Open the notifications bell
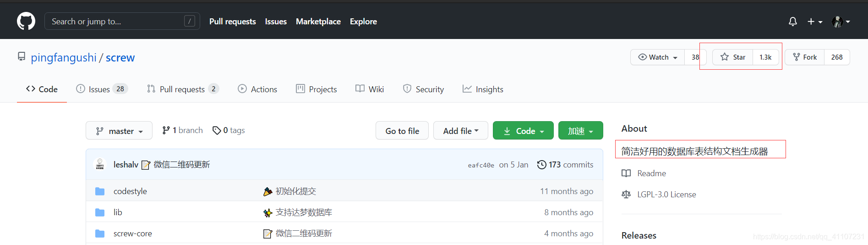Image resolution: width=868 pixels, height=245 pixels. click(x=792, y=22)
